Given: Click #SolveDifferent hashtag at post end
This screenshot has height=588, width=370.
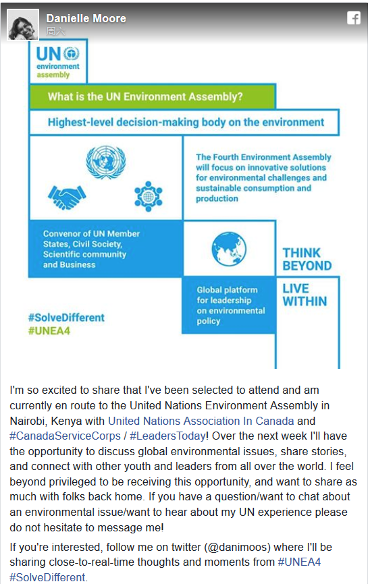Looking at the screenshot, I should [47, 577].
